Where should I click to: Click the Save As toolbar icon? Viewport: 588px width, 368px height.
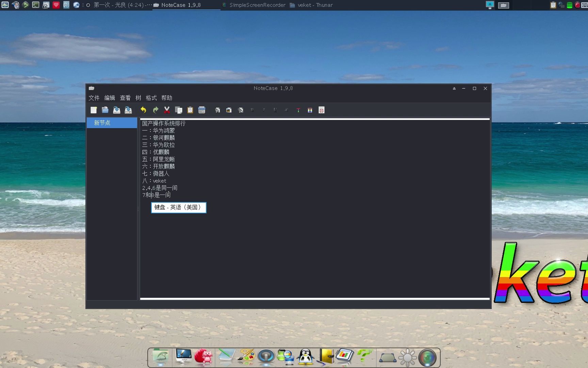point(128,110)
